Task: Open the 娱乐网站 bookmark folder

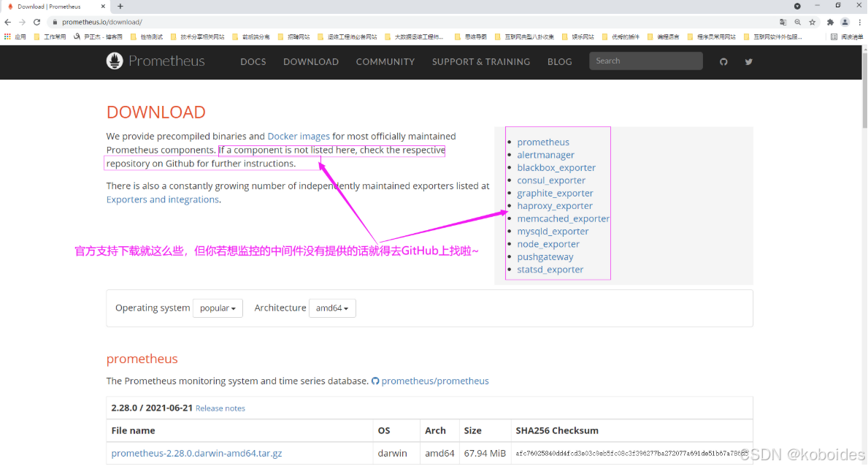Action: point(577,37)
